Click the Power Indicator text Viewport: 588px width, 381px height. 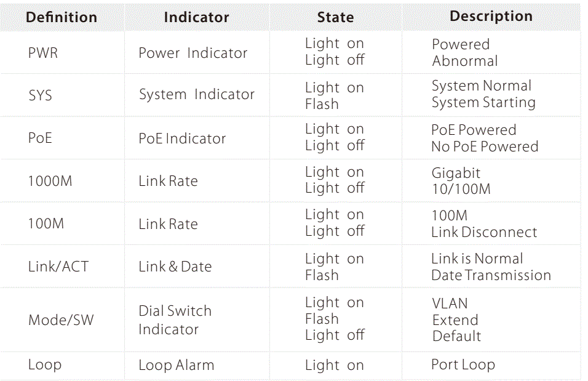point(193,53)
